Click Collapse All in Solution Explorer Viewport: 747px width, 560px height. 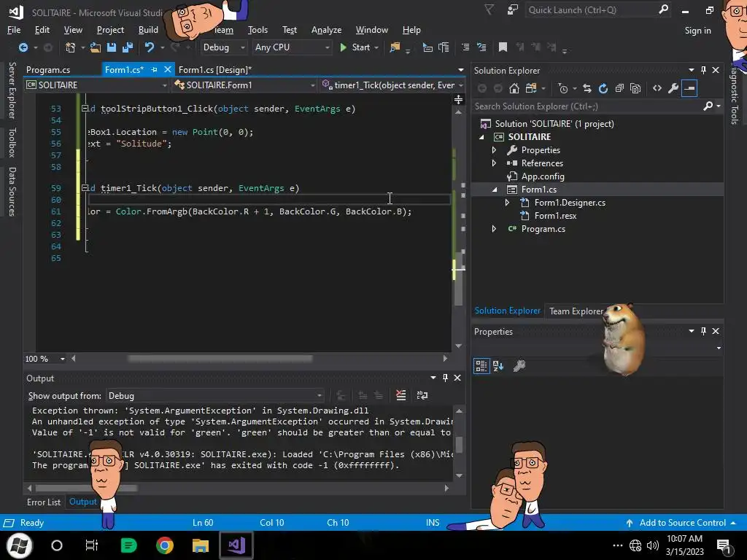[619, 88]
